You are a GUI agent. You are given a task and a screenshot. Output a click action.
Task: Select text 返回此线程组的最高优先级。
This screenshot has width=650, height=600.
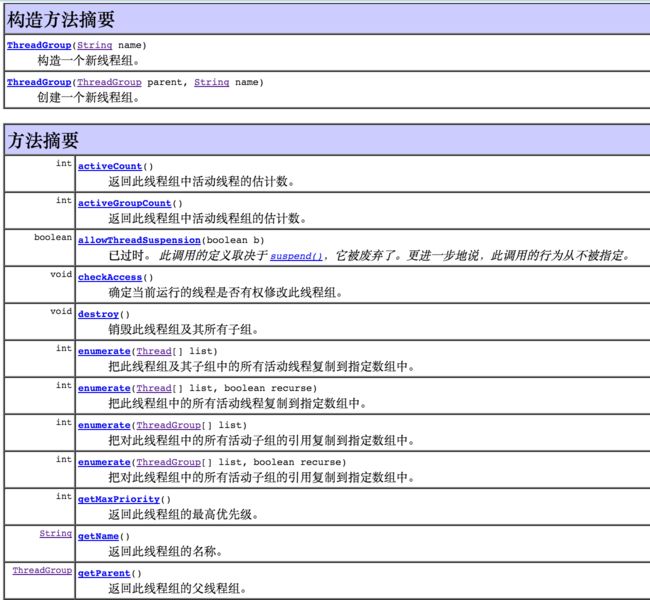pyautogui.click(x=184, y=514)
